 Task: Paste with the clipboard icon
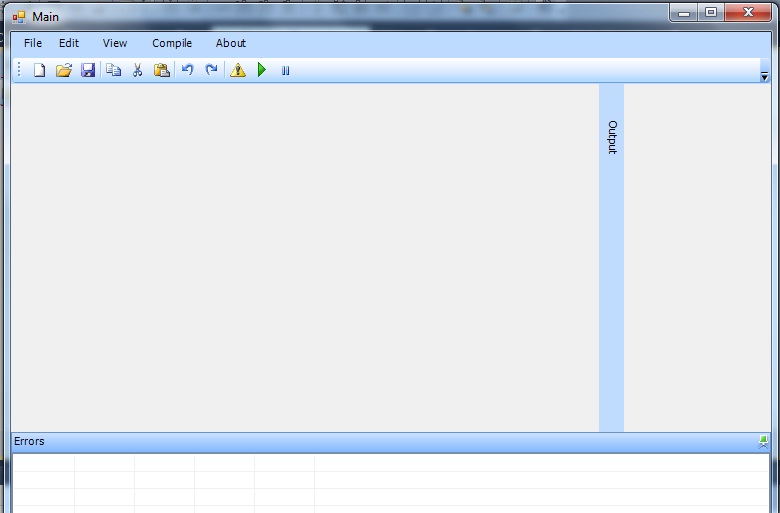[162, 70]
